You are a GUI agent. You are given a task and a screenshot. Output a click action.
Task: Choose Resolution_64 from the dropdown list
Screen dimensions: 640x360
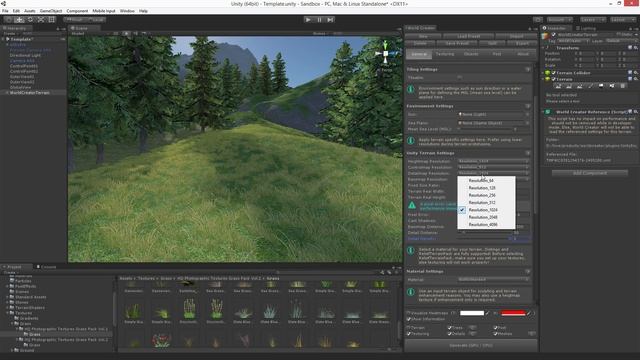(486, 180)
